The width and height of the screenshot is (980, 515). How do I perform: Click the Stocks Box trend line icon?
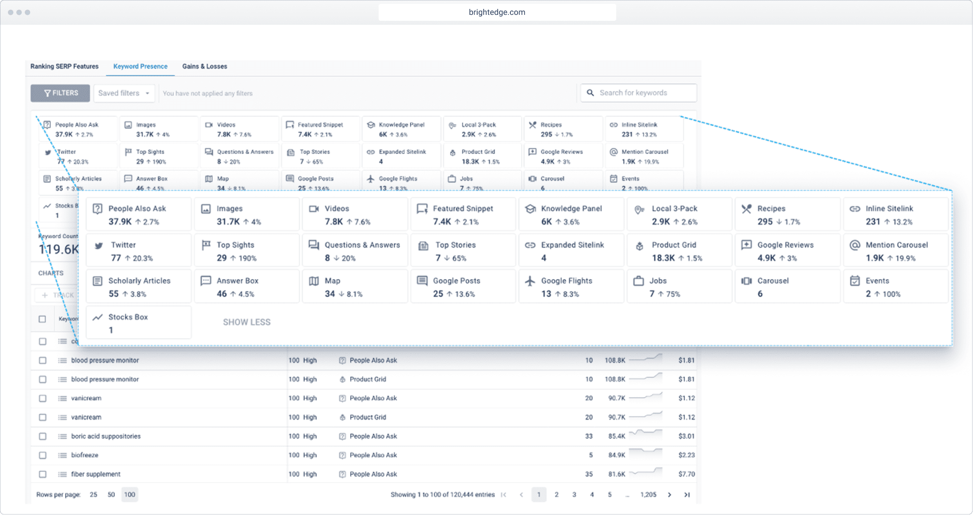[98, 317]
